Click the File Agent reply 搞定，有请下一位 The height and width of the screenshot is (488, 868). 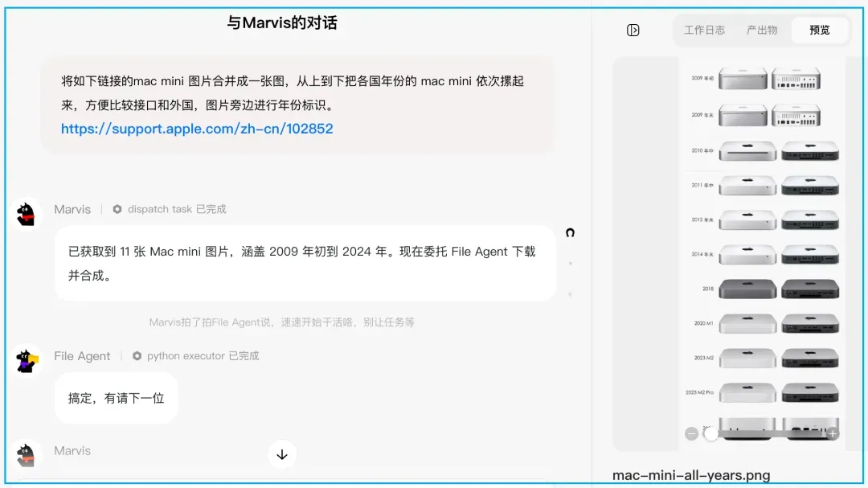tap(117, 398)
